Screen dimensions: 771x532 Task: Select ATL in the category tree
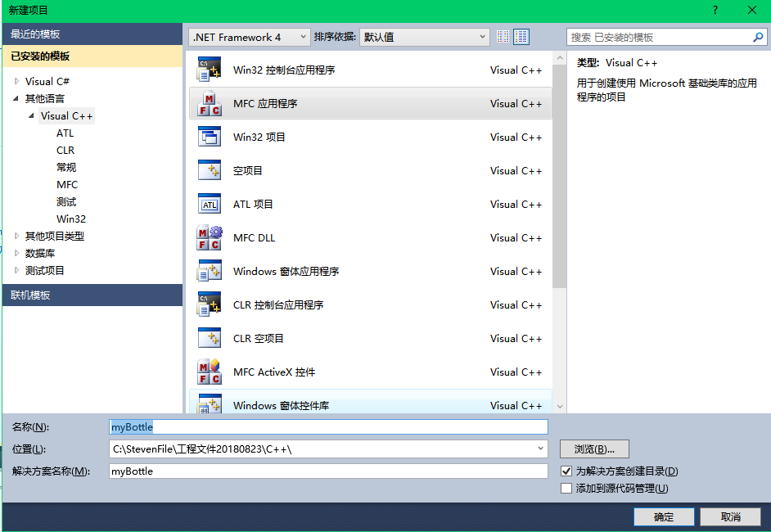click(65, 133)
